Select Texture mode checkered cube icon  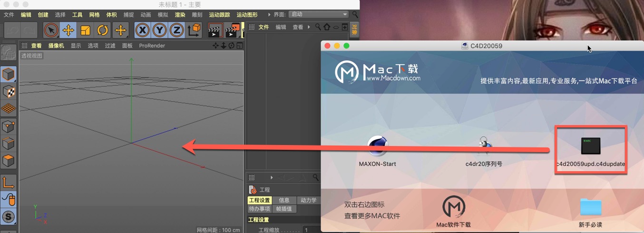click(8, 91)
